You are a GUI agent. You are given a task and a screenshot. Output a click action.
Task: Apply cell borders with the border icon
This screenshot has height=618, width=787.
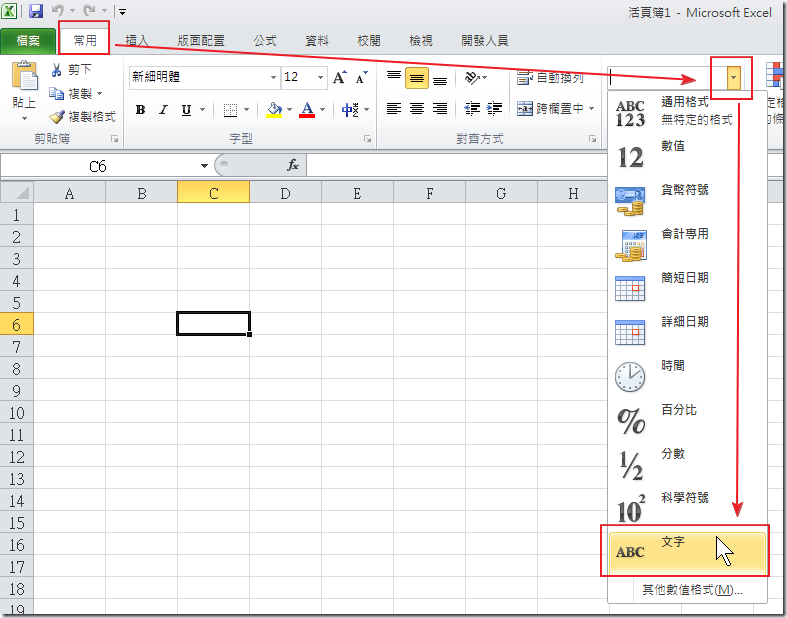point(230,109)
